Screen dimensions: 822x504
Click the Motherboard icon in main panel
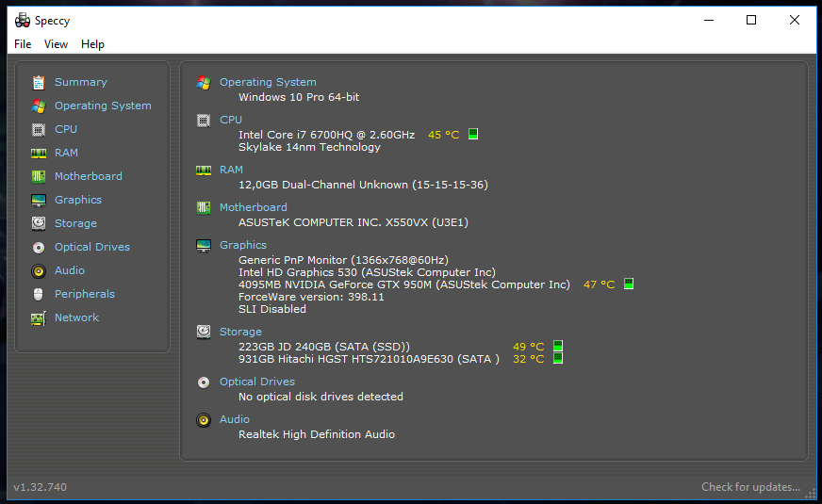[x=204, y=208]
